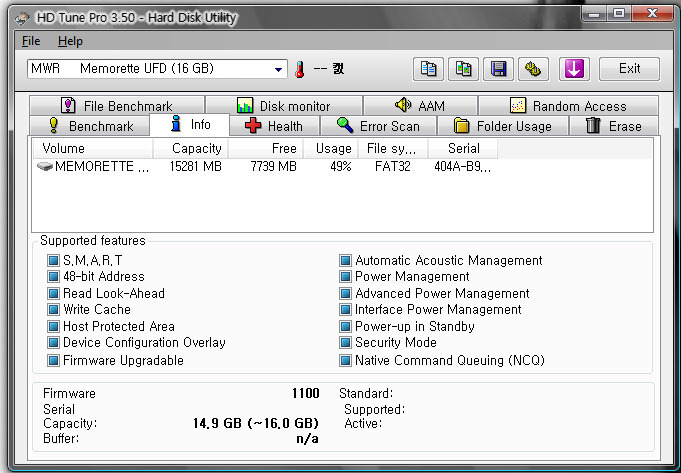Toggle the Device Configuration Overlay checkbox
Screen dimensions: 681x473
(x=53, y=343)
